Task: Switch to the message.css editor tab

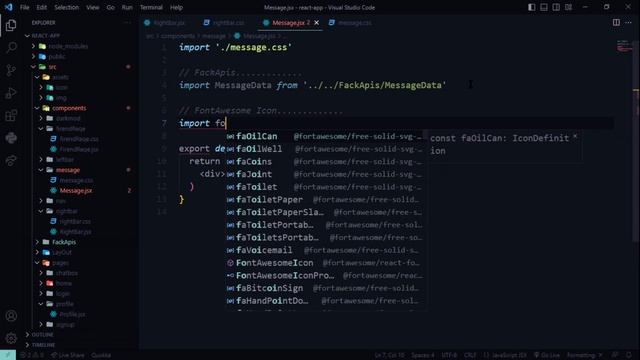Action: [351, 23]
